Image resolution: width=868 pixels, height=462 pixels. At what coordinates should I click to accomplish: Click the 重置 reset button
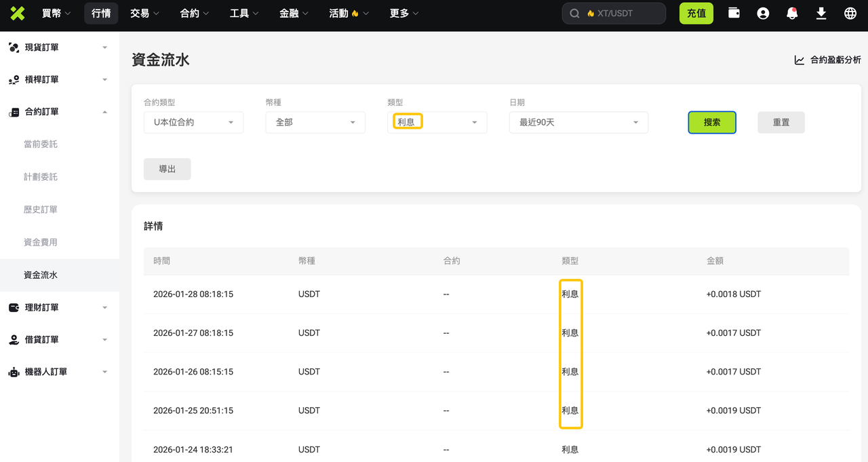point(781,122)
